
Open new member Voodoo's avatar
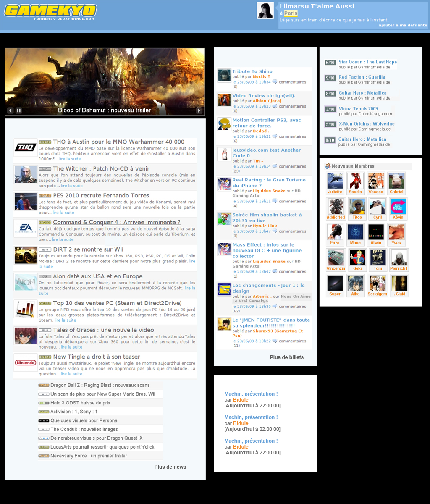376,181
